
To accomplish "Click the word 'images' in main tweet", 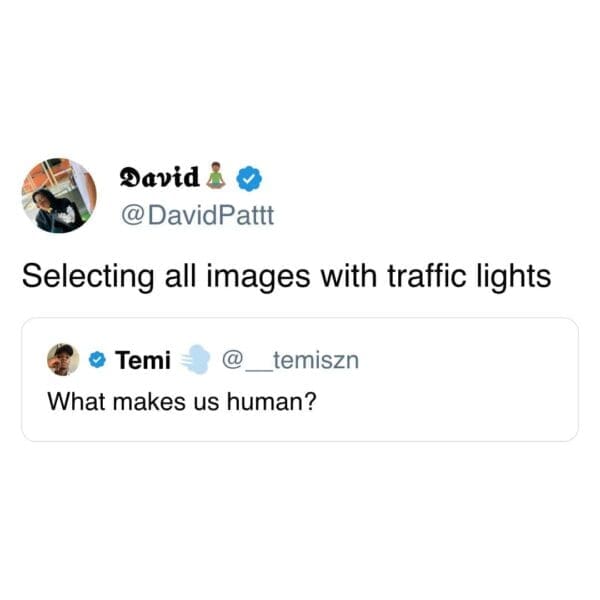I will pos(258,278).
